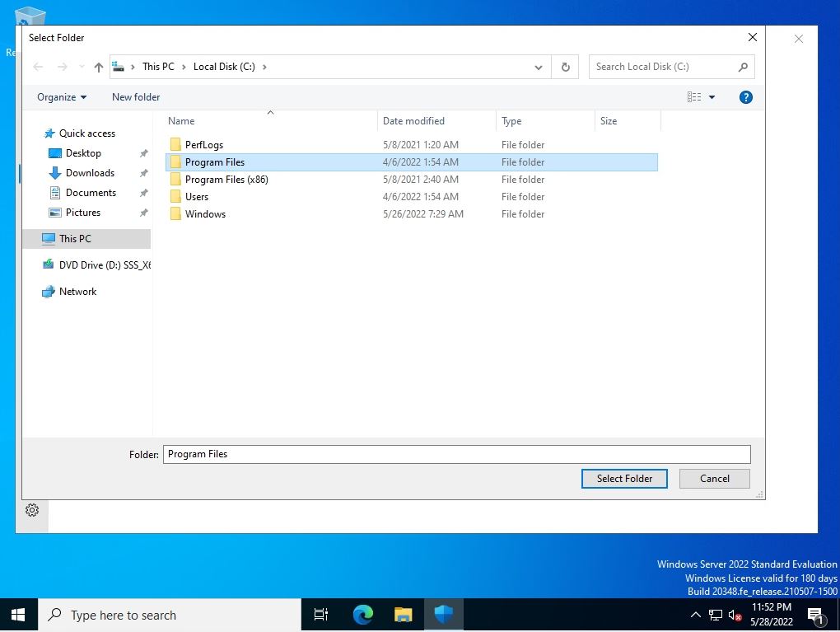840x632 pixels.
Task: Create a New folder
Action: (136, 97)
